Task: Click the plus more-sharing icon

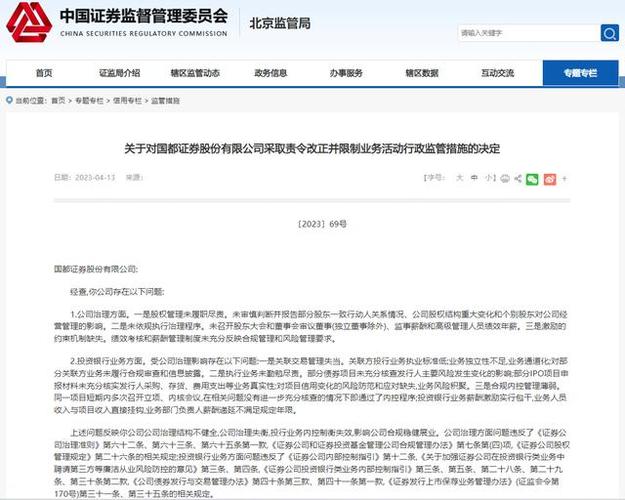Action: [x=564, y=179]
